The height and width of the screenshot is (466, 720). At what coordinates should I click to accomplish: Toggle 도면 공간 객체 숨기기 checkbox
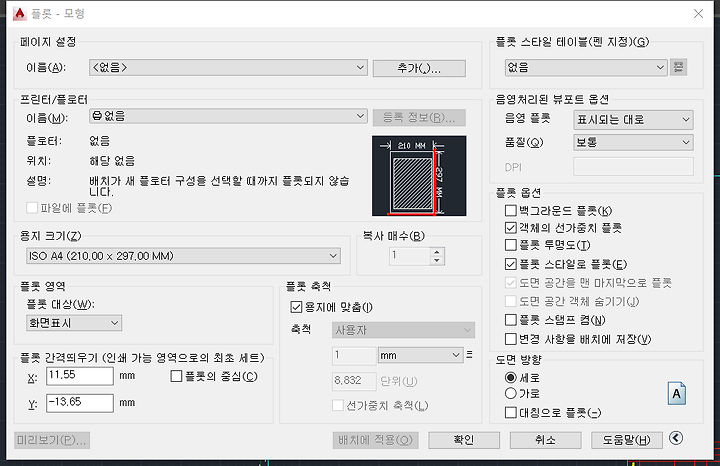pos(511,301)
